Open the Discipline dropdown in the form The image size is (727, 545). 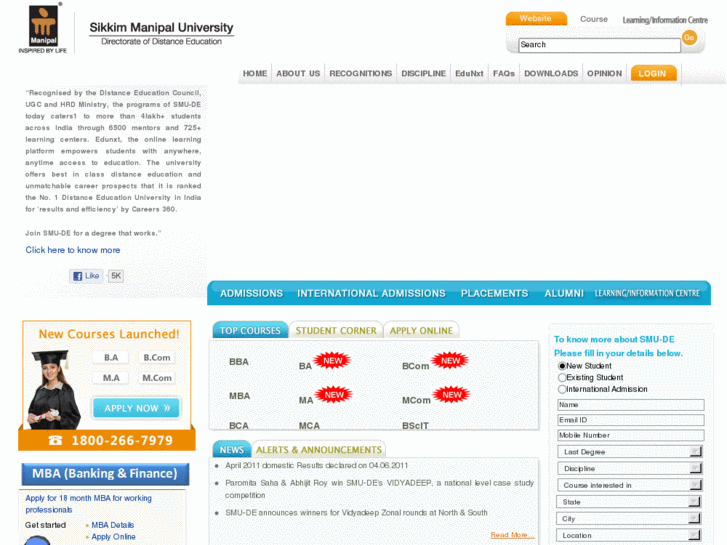[630, 468]
